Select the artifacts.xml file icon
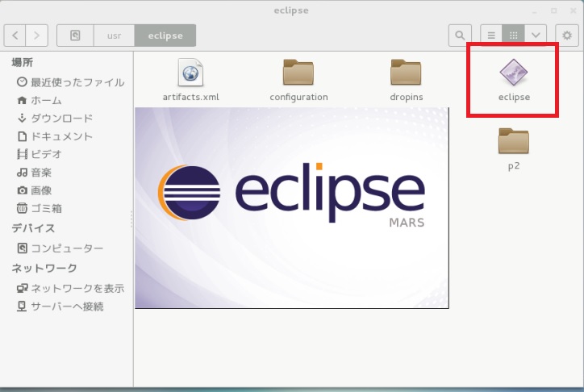 pos(190,73)
